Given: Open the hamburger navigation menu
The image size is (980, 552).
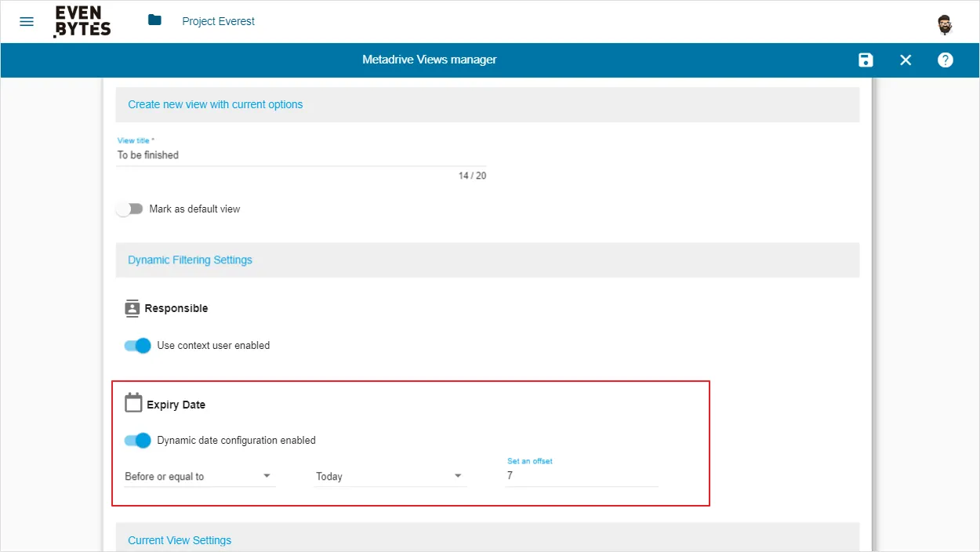Looking at the screenshot, I should click(x=27, y=21).
